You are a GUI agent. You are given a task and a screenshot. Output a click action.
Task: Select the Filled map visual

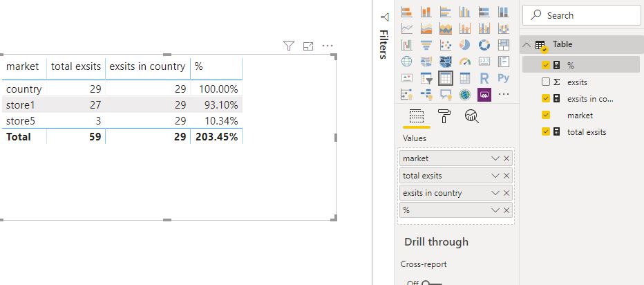click(426, 62)
